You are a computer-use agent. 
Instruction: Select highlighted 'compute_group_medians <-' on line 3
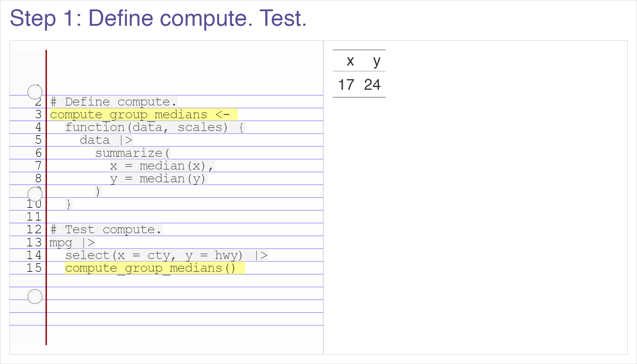[x=144, y=115]
